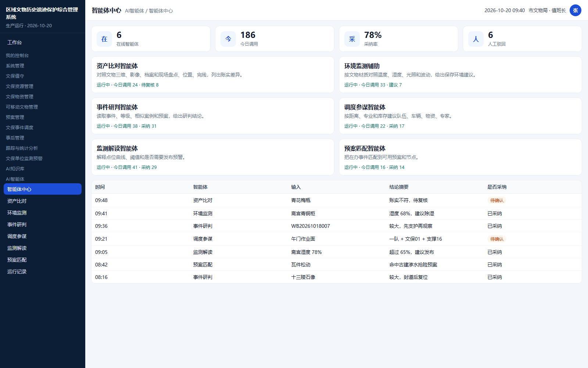The height and width of the screenshot is (368, 588).
Task: Click 湿度 68%，建议除湿 conclusion cell
Action: [412, 213]
